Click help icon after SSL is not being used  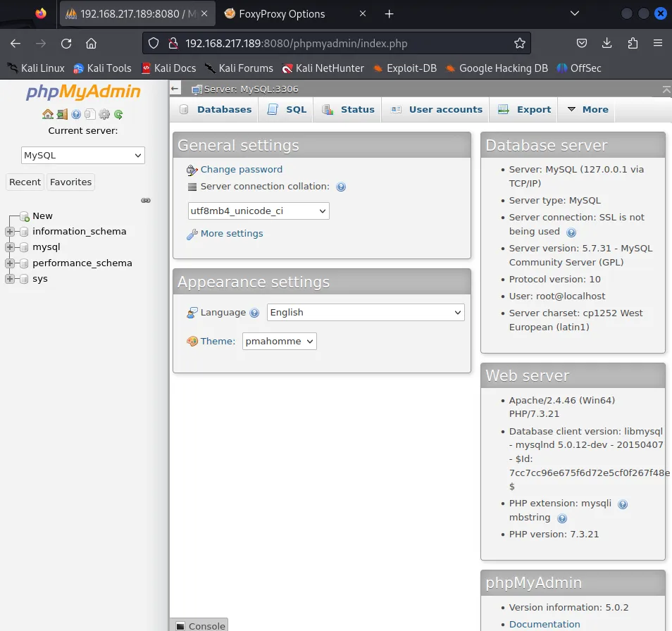pyautogui.click(x=571, y=232)
